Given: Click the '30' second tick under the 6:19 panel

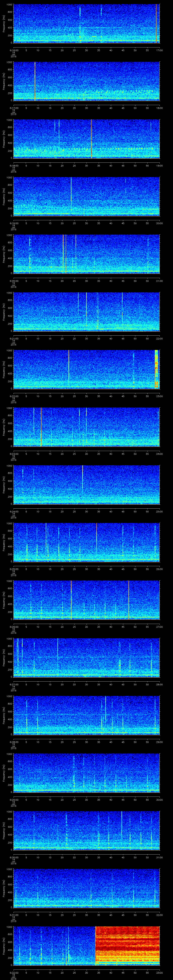Looking at the screenshot, I should (x=86, y=223).
